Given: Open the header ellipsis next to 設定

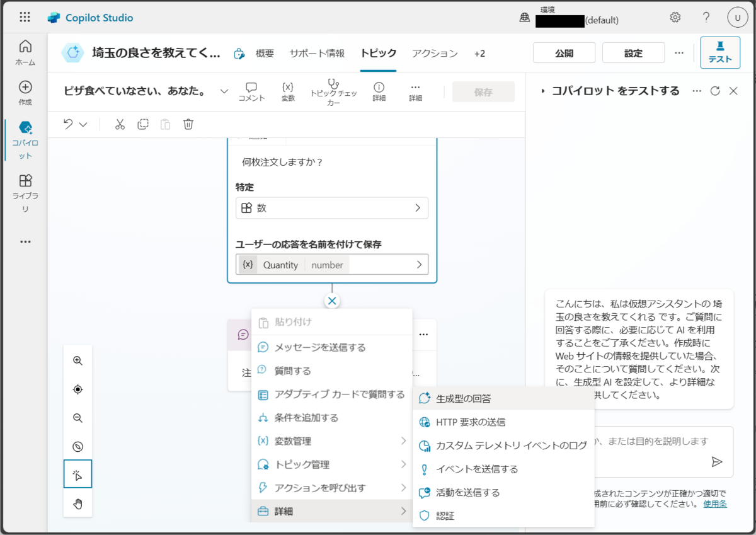Looking at the screenshot, I should click(679, 53).
